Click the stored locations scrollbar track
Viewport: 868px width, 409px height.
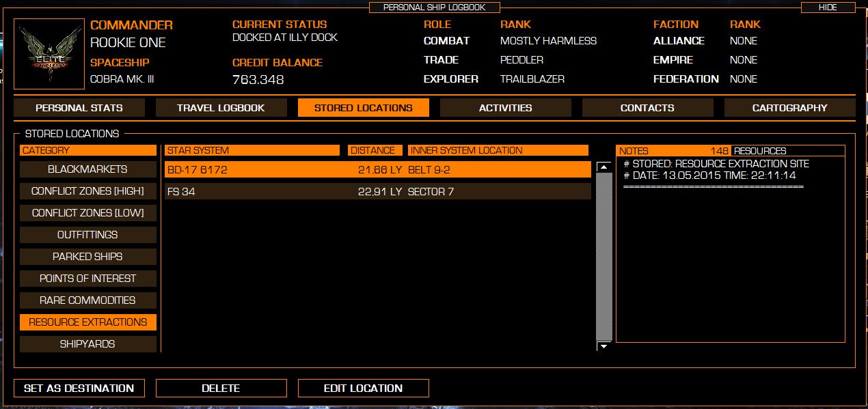[x=603, y=257]
